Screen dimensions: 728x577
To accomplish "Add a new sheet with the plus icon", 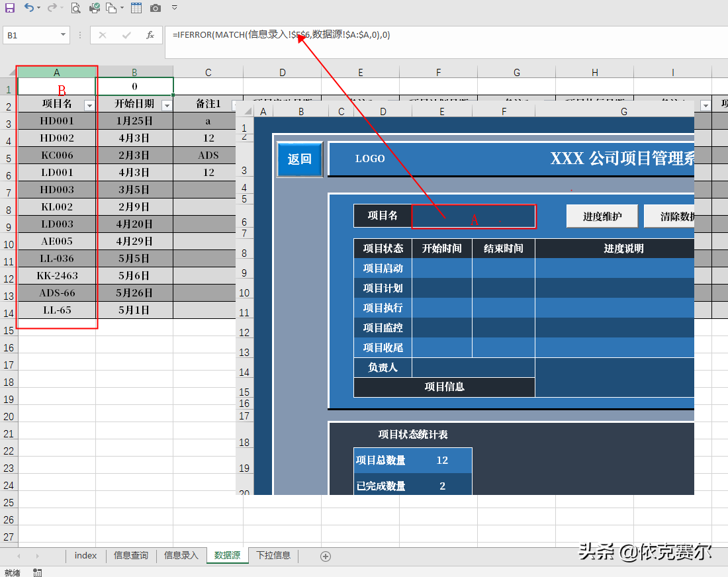I will tap(326, 556).
